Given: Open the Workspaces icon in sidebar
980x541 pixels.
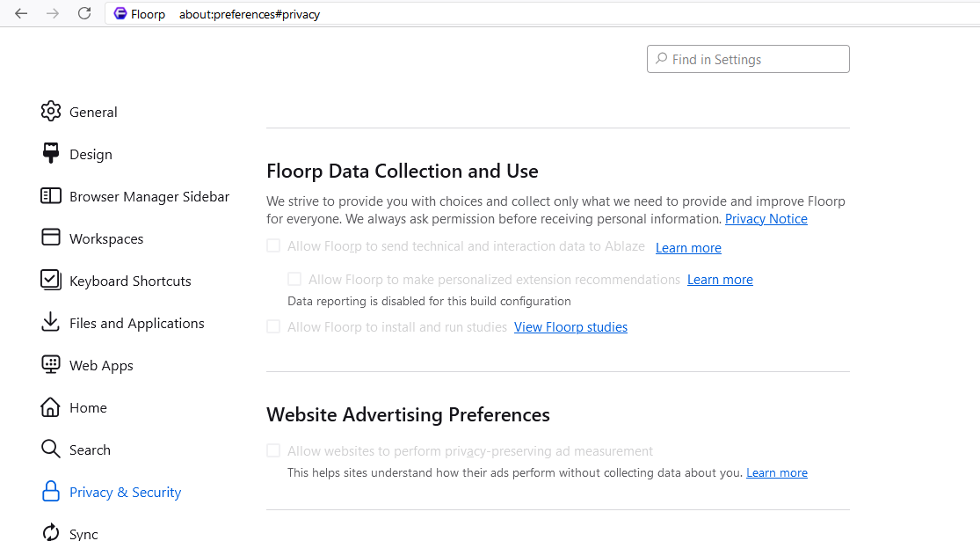Looking at the screenshot, I should click(x=51, y=238).
